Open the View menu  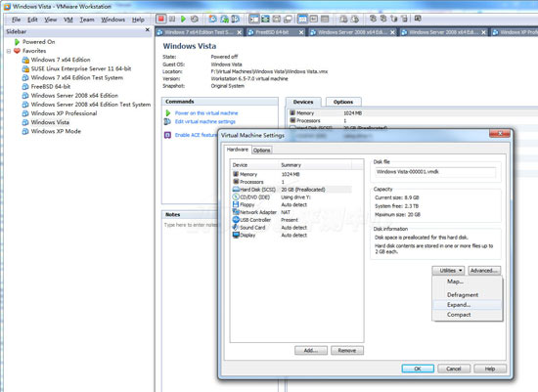51,20
